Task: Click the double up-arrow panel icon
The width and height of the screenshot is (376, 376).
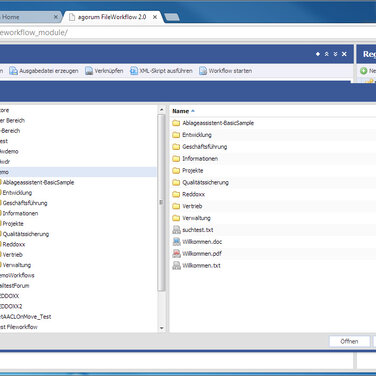Action: tap(327, 54)
